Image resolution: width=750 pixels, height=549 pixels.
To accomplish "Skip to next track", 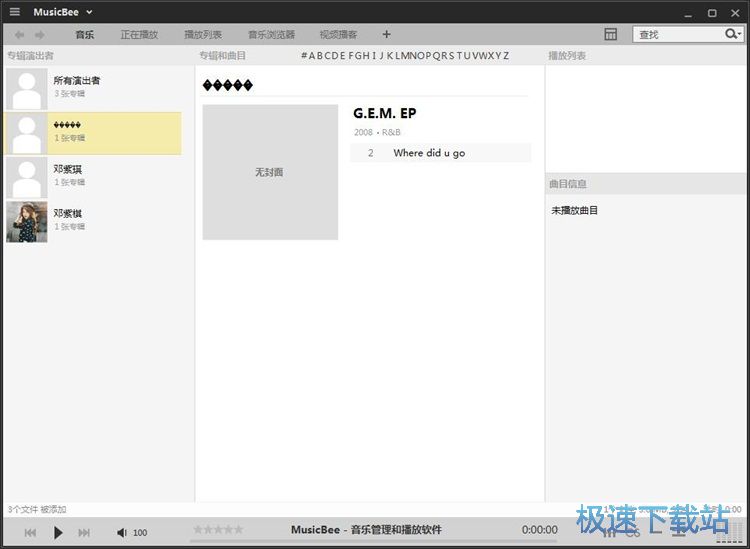I will [84, 532].
